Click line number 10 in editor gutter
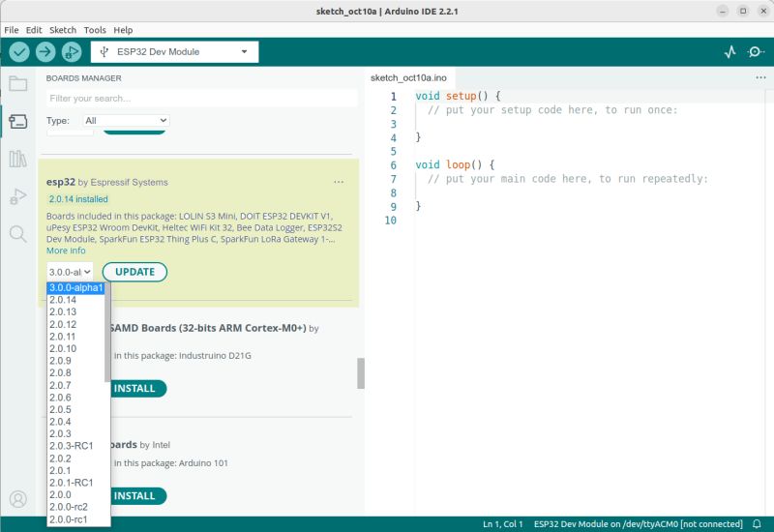 pos(391,221)
